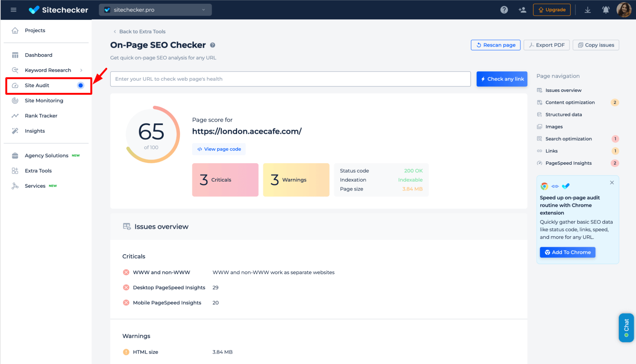
Task: Click the Projects sidebar icon
Action: pos(15,30)
